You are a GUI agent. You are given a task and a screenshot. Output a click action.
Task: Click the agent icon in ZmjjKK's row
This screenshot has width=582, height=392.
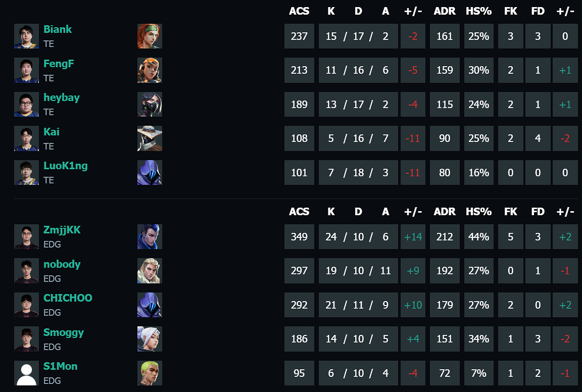click(x=150, y=237)
